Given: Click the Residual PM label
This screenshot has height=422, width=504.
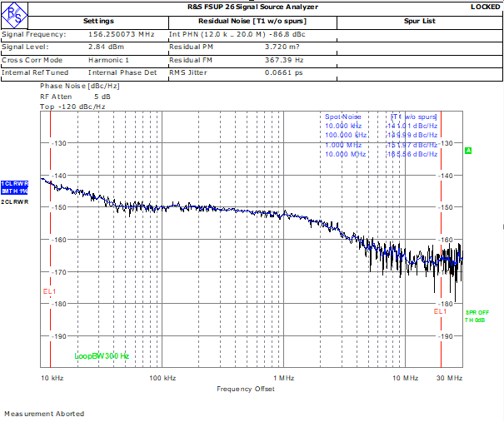Looking at the screenshot, I should [191, 47].
